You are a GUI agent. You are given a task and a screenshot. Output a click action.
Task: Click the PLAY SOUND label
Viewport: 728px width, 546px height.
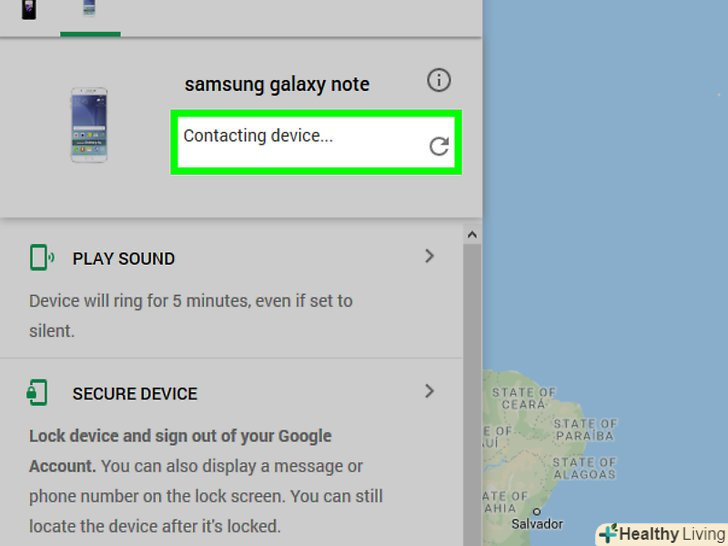coord(124,259)
